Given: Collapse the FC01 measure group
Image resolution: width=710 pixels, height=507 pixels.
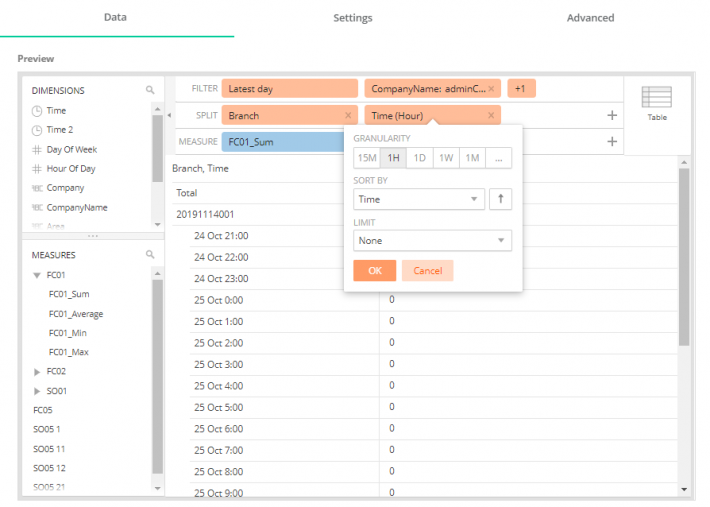Looking at the screenshot, I should (x=37, y=275).
